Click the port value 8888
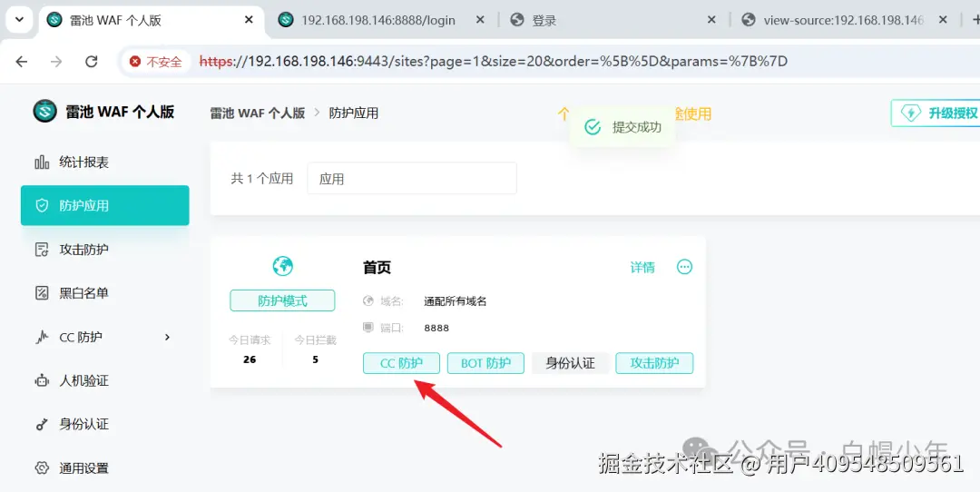 [436, 328]
